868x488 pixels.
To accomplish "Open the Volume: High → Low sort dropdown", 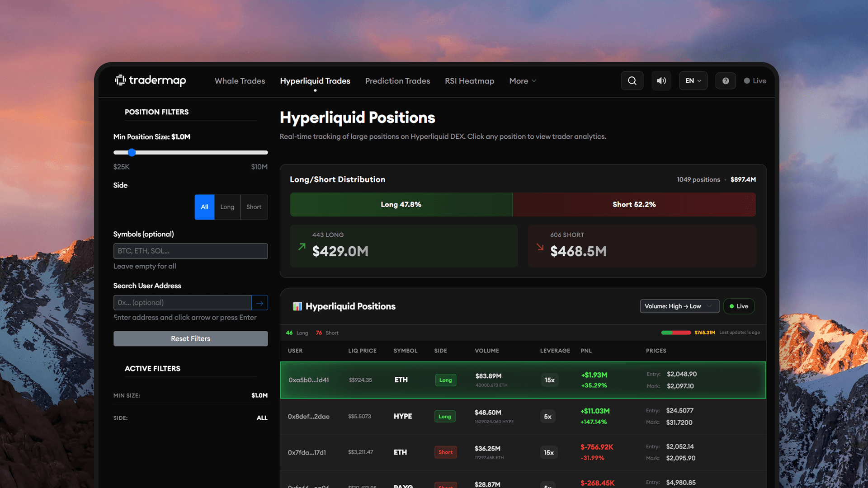I will [679, 306].
